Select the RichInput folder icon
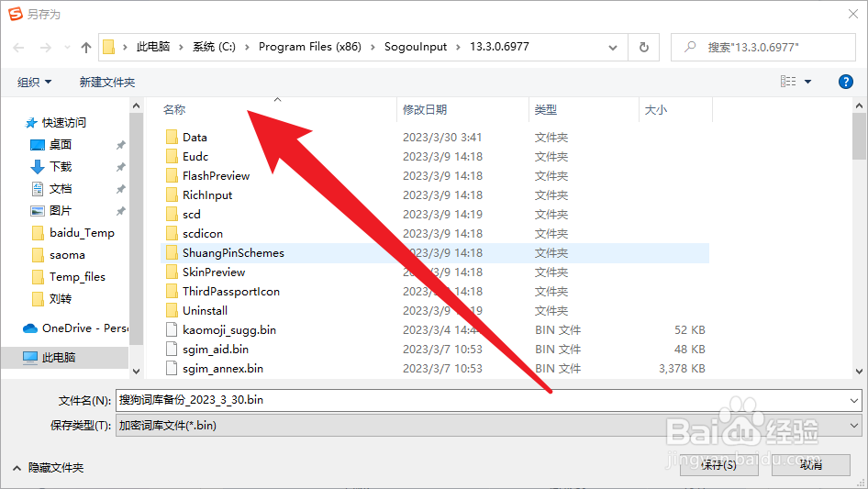 (172, 194)
